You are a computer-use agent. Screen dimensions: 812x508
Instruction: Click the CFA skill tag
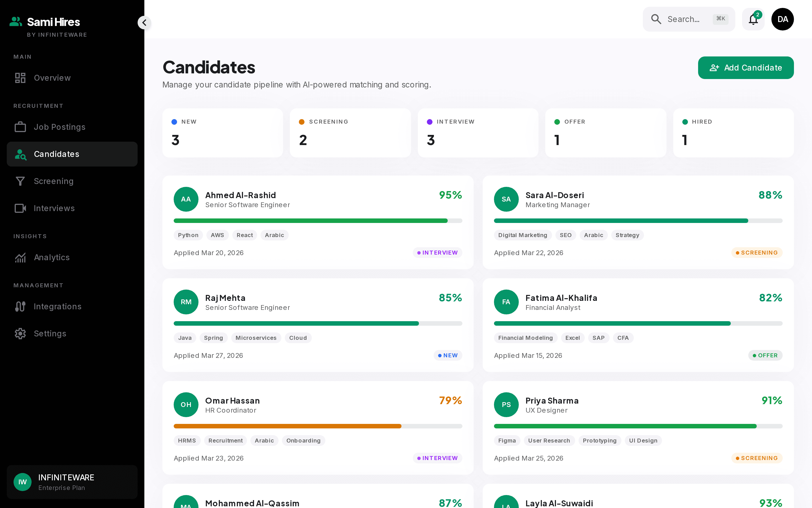tap(623, 338)
